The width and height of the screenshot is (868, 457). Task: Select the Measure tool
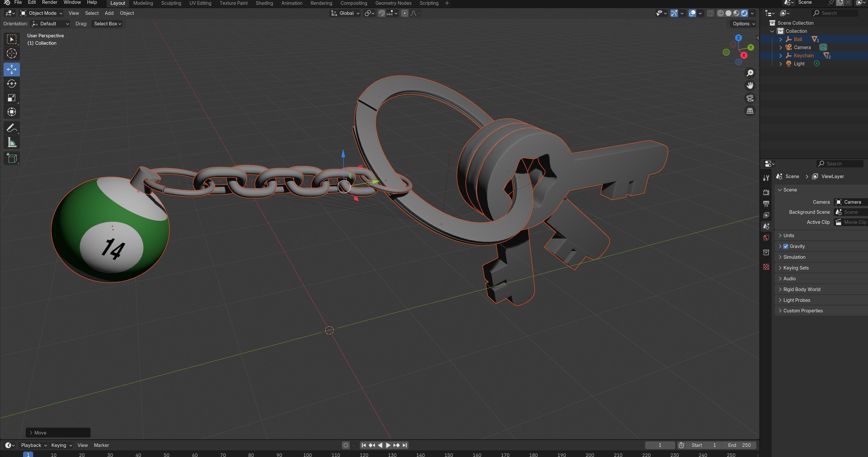[x=11, y=143]
